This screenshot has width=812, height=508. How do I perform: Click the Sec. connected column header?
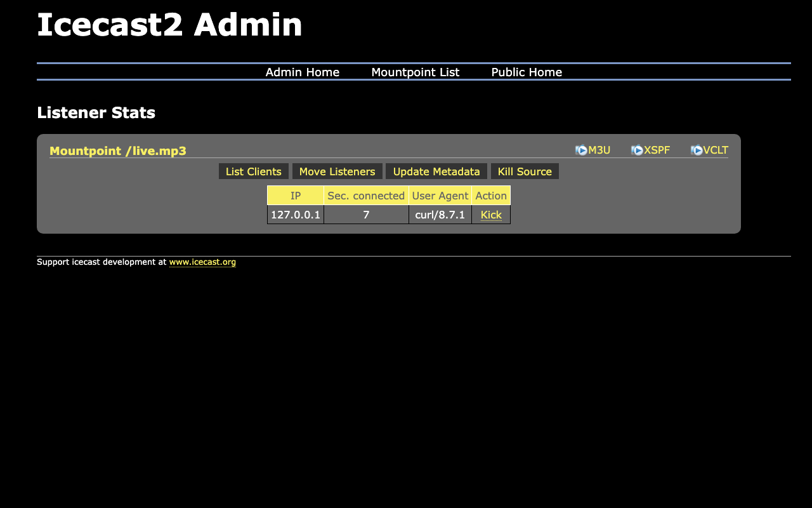(366, 196)
